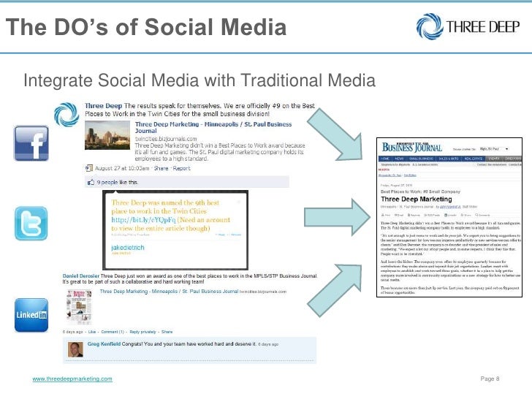
Task: Click the Twitter bird icon
Action: (x=31, y=224)
